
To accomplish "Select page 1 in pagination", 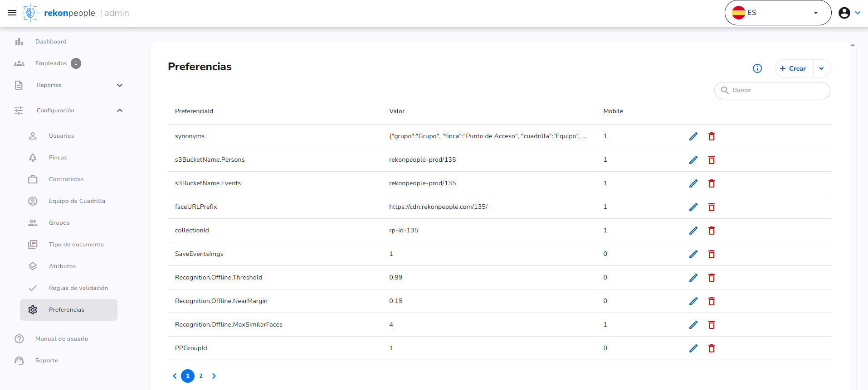I will point(188,376).
